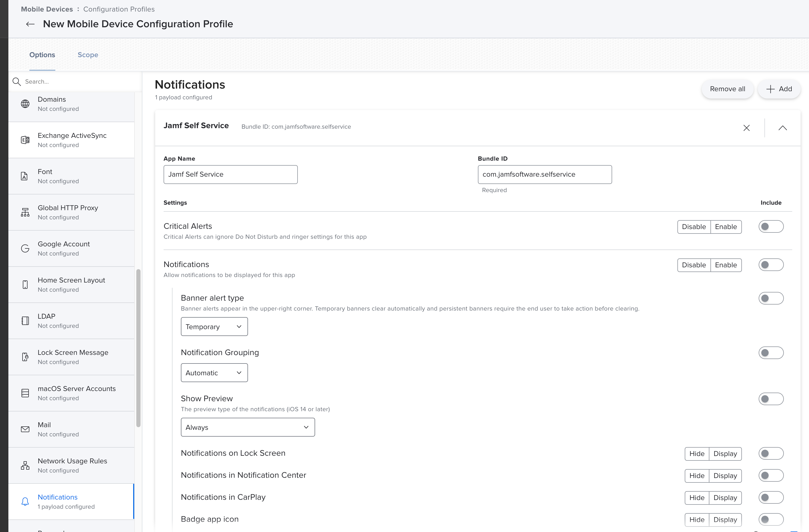Viewport: 809px width, 532px height.
Task: Click Display for Badge app icon
Action: (x=725, y=520)
